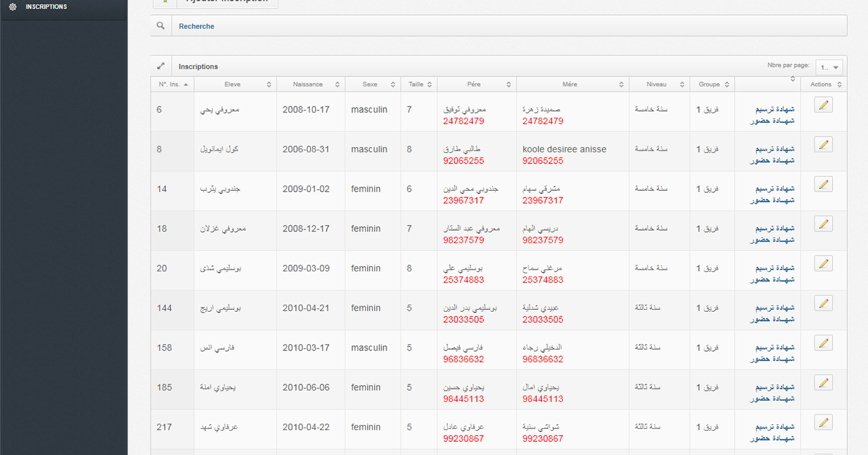
Task: Open شهادة حضور link for inscription 20
Action: click(x=773, y=280)
